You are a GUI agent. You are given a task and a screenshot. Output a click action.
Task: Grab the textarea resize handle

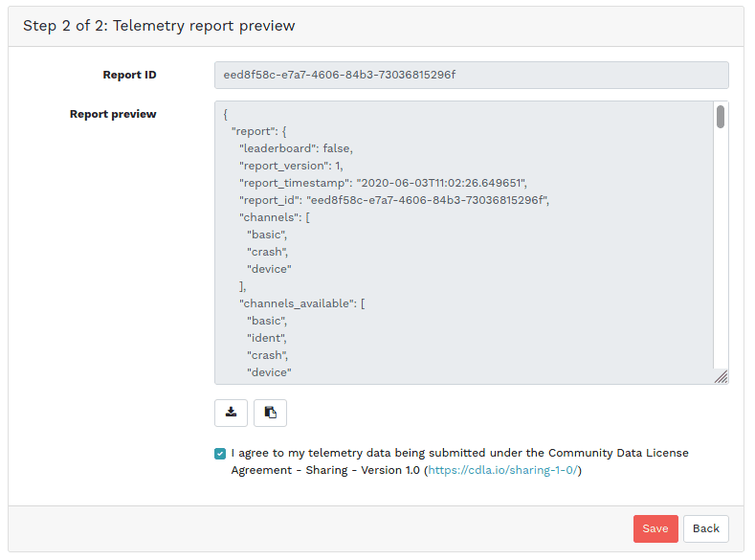(721, 377)
